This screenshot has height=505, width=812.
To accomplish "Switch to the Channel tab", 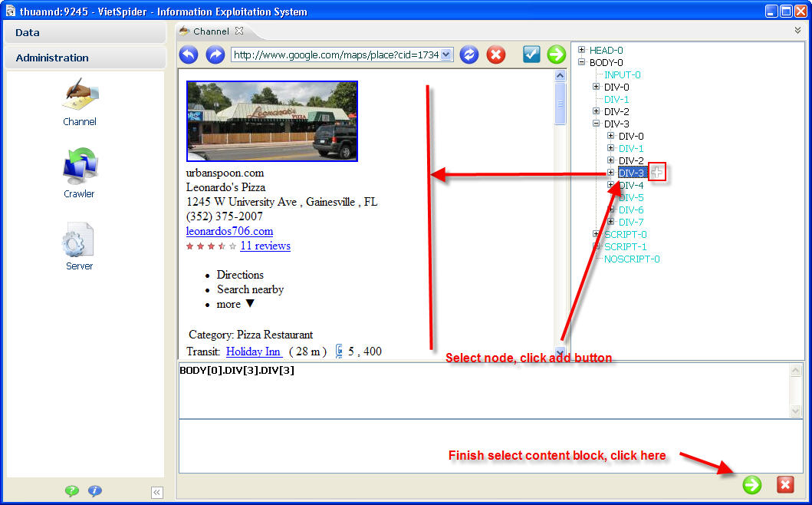I will [211, 31].
